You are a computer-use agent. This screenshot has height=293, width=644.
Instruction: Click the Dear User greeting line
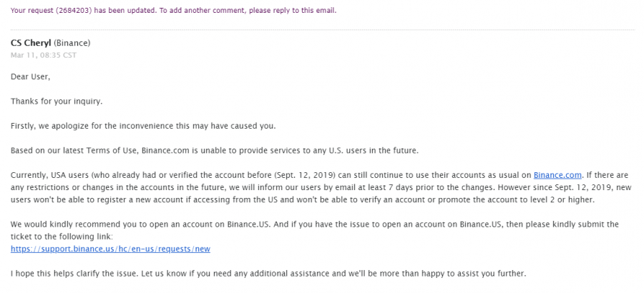(30, 76)
